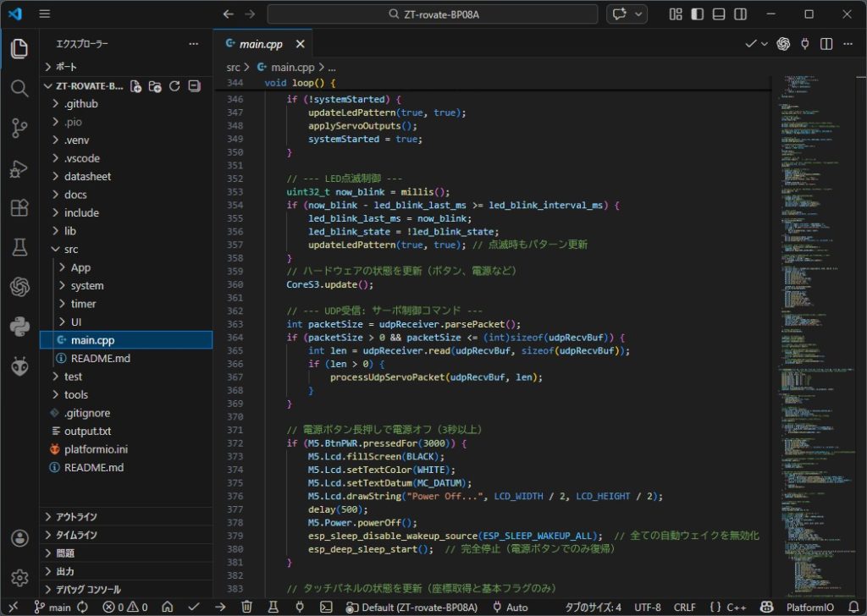This screenshot has width=867, height=616.
Task: Change CRLF line ending setting
Action: [684, 607]
